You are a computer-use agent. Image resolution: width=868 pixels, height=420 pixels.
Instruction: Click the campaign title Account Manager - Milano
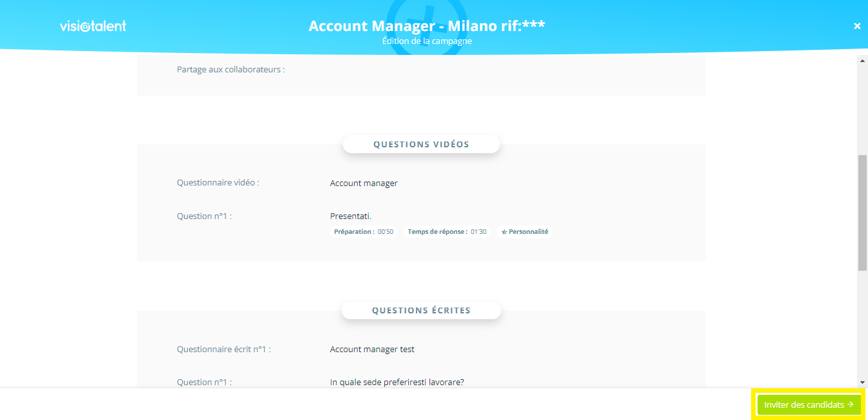pyautogui.click(x=426, y=26)
